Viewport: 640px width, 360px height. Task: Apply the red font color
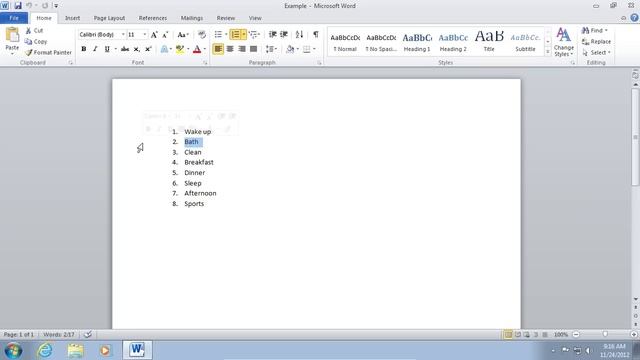197,49
